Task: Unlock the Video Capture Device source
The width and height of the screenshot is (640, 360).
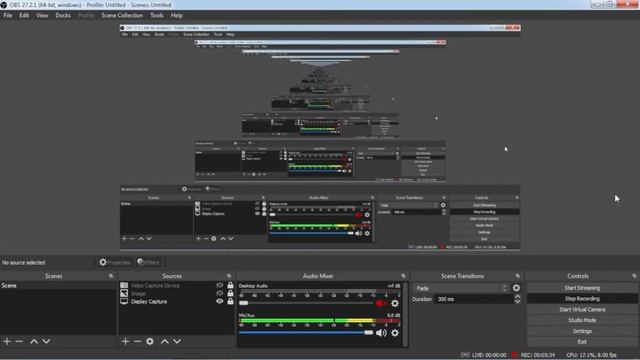Action: (x=230, y=285)
